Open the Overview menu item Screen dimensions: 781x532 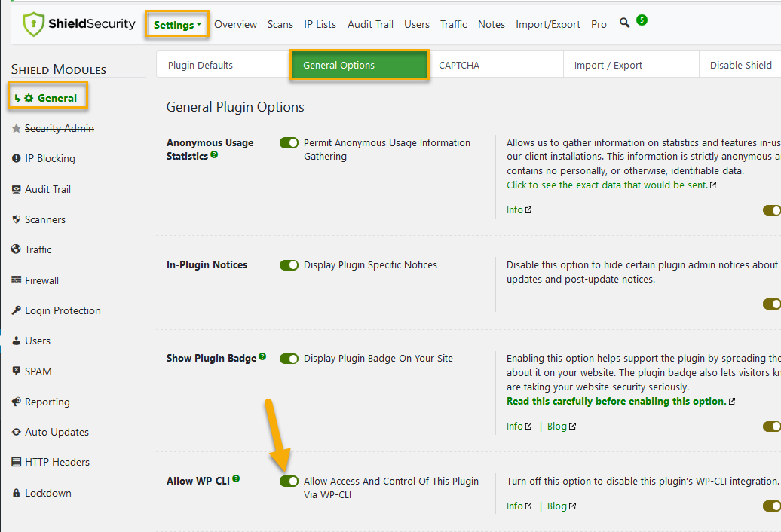236,24
